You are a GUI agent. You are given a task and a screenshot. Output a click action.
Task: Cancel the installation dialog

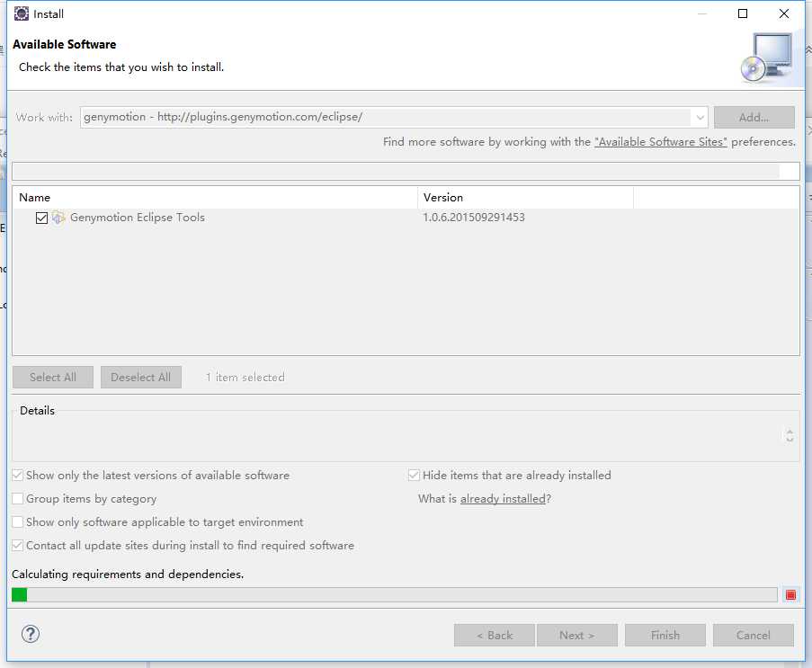[754, 636]
